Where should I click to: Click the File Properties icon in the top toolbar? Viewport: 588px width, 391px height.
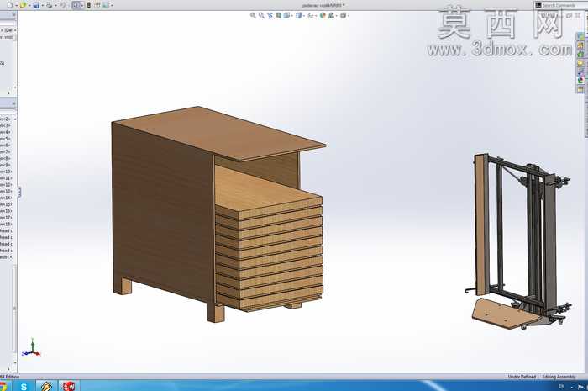pos(97,5)
